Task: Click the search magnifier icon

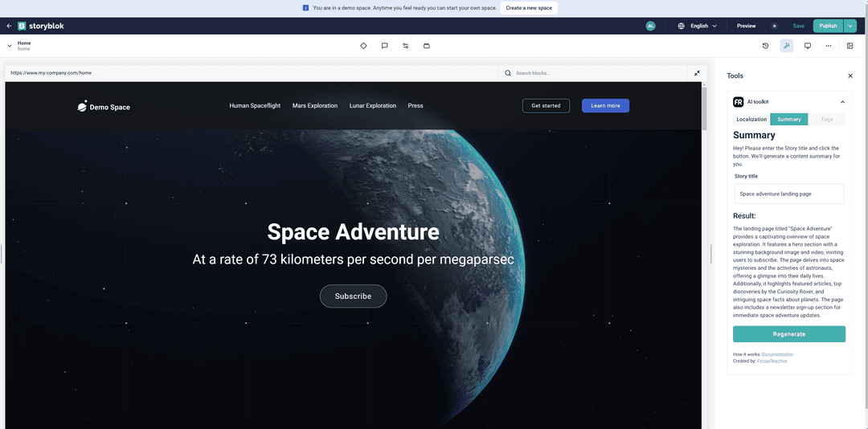Action: pyautogui.click(x=508, y=72)
